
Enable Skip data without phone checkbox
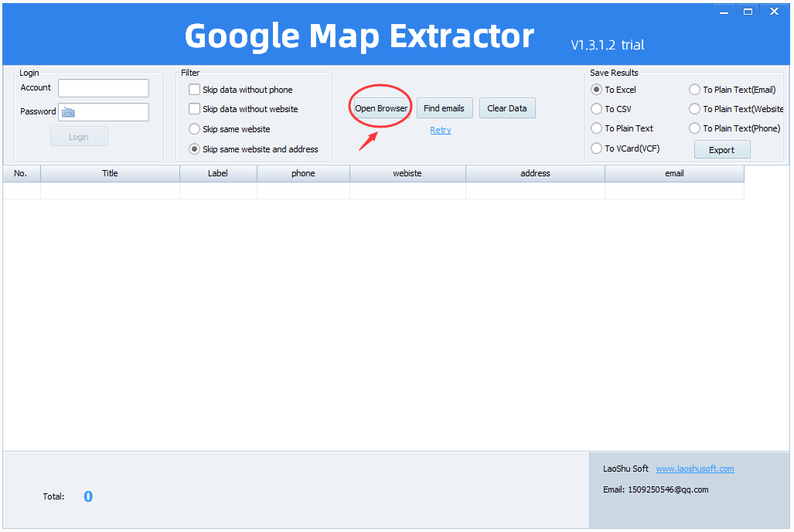[x=195, y=90]
